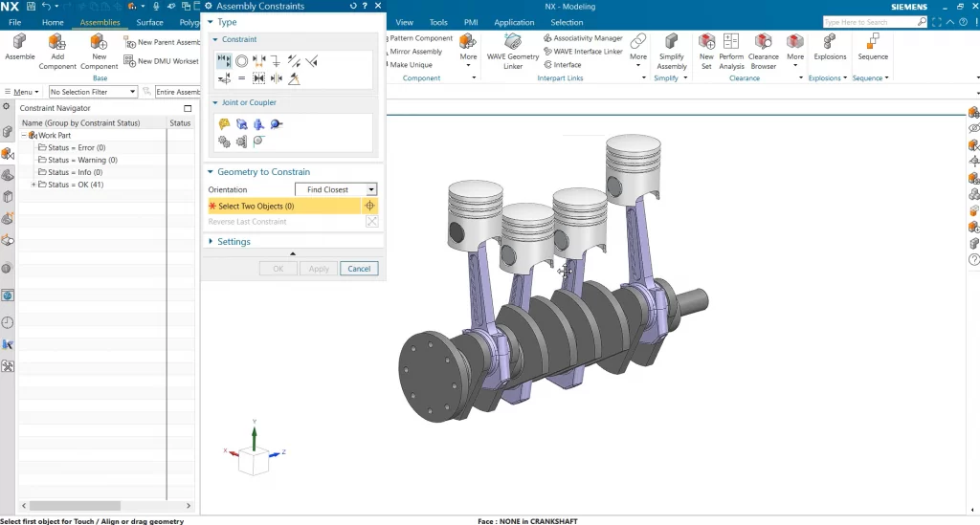Collapse the Geometry to Constrain section
This screenshot has height=525, width=980.
pos(211,172)
